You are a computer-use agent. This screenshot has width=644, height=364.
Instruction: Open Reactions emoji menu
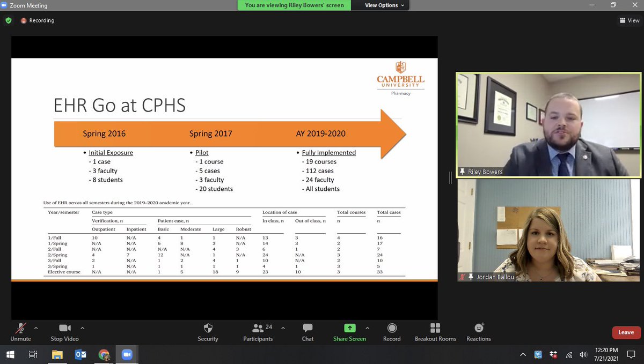479,332
